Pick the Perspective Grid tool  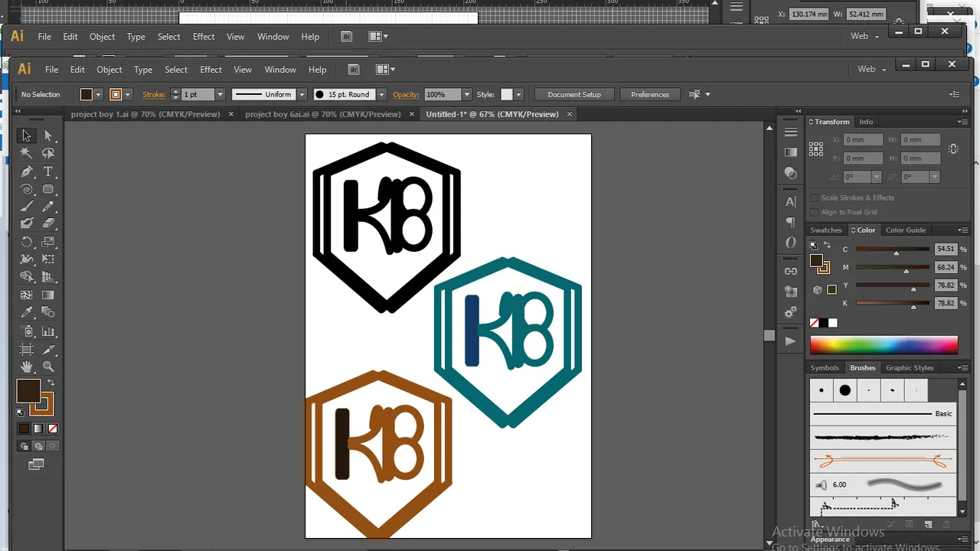point(48,277)
